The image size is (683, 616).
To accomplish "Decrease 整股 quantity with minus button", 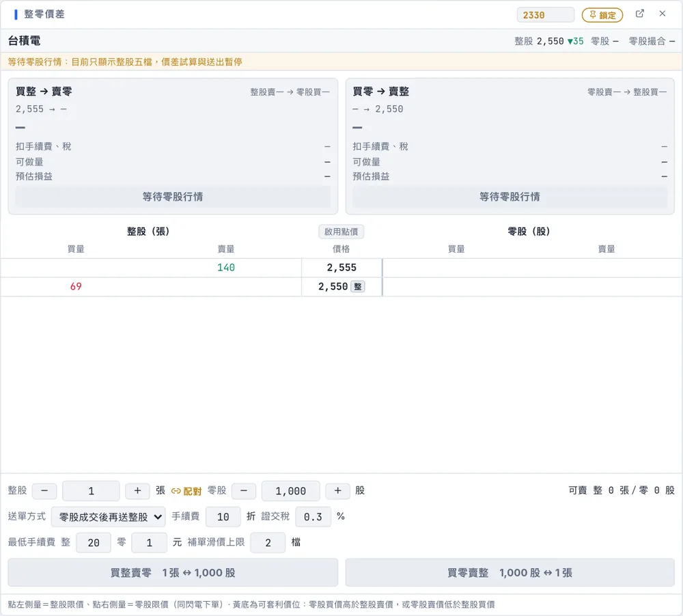I will [44, 490].
